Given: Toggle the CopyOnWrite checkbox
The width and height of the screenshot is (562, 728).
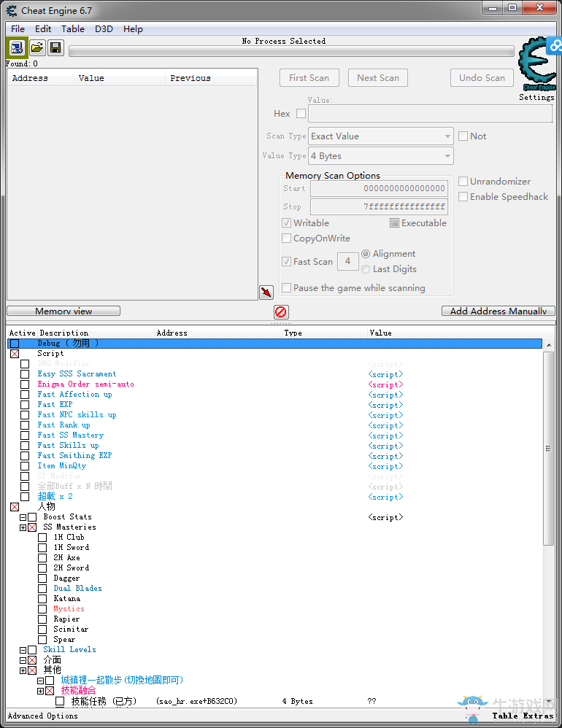Looking at the screenshot, I should pyautogui.click(x=287, y=239).
